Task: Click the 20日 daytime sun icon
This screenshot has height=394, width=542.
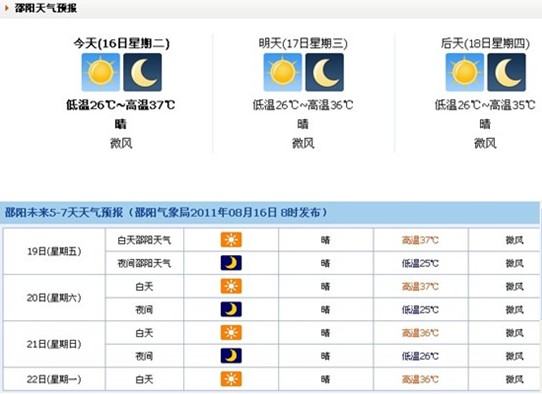Action: [231, 286]
